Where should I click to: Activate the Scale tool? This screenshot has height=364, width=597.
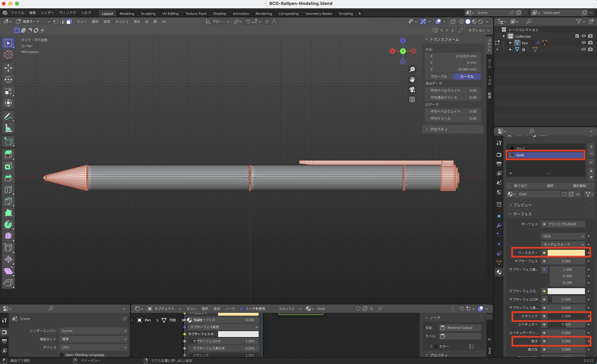8,91
